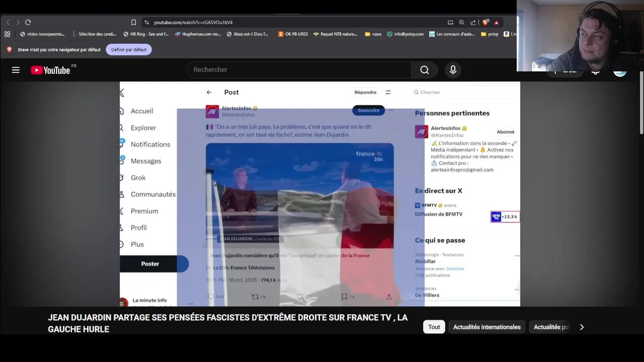Select 'Actualités internationales' chip
644x362 pixels.
click(487, 327)
